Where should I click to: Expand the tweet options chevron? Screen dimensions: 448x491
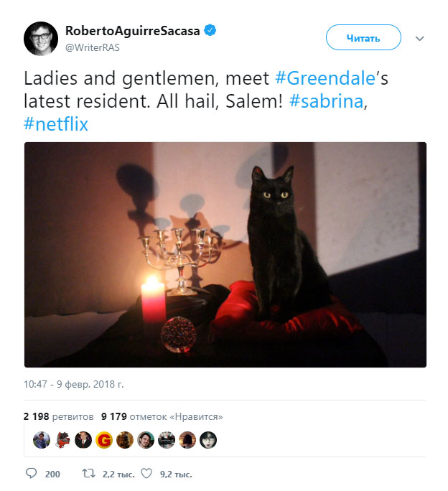[419, 39]
